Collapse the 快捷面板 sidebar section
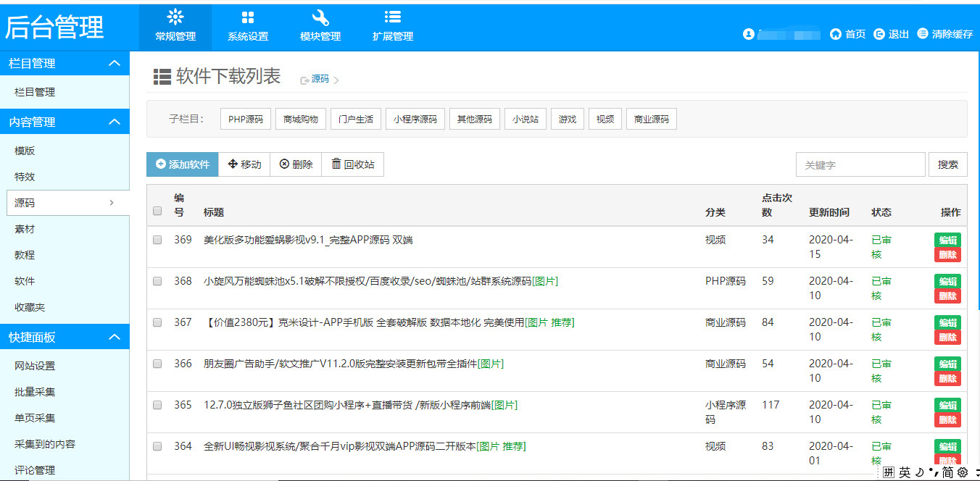 114,337
